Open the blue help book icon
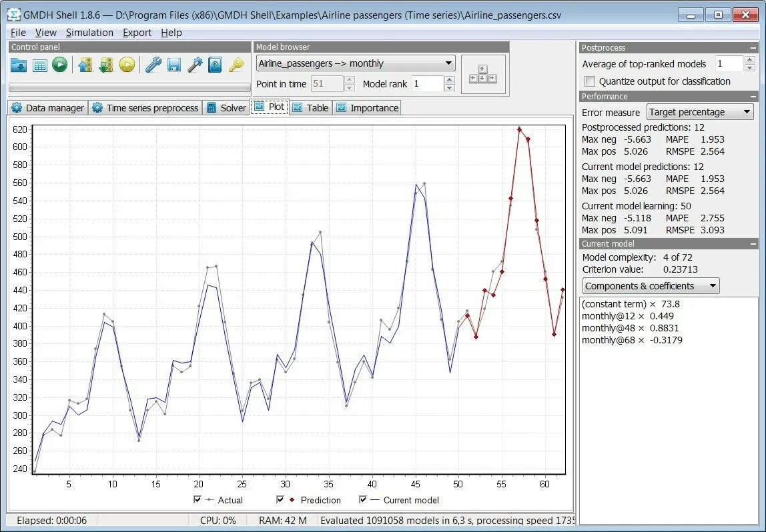Screen dimensions: 766x532 [216, 65]
